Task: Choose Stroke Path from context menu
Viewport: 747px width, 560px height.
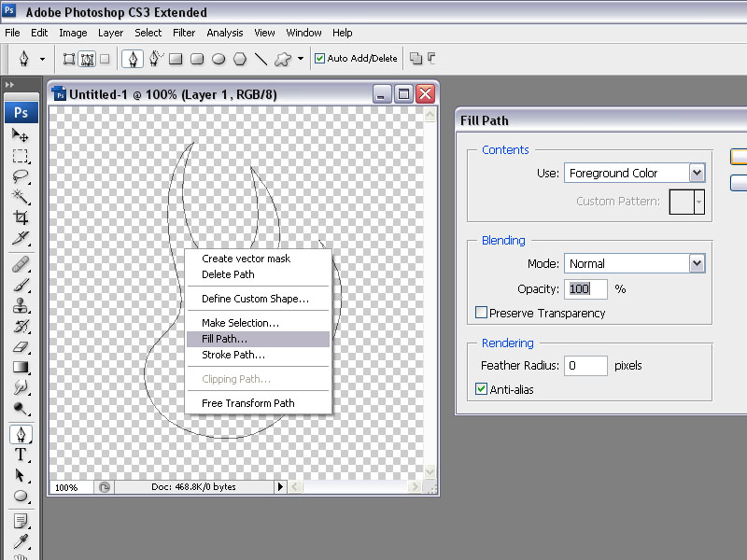Action: pyautogui.click(x=233, y=355)
